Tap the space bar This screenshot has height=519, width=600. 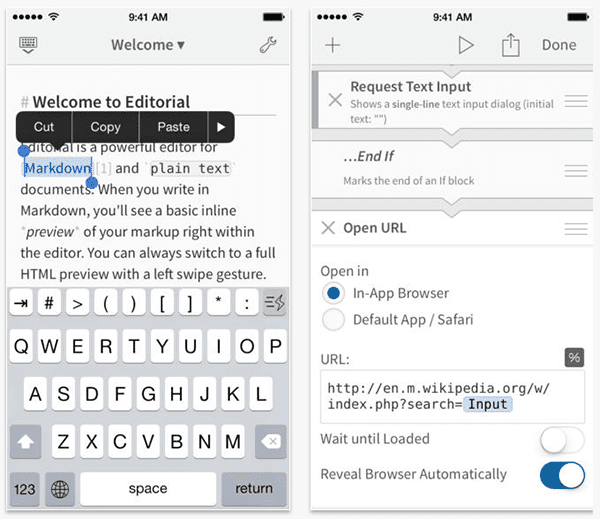148,489
